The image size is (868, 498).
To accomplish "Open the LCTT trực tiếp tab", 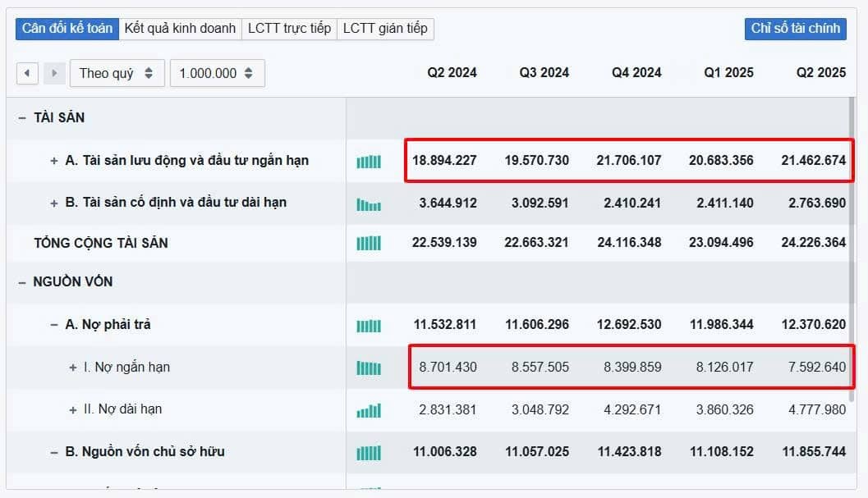I will click(x=289, y=29).
